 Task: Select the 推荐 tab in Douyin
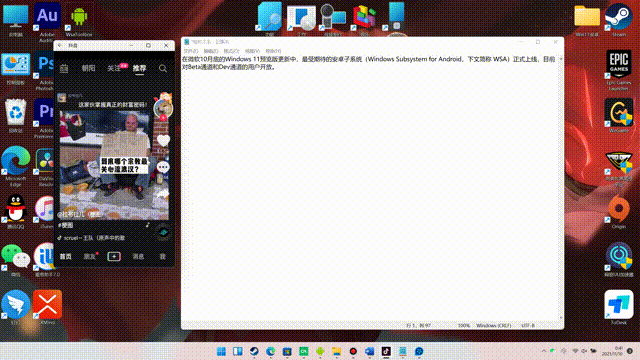pos(139,68)
